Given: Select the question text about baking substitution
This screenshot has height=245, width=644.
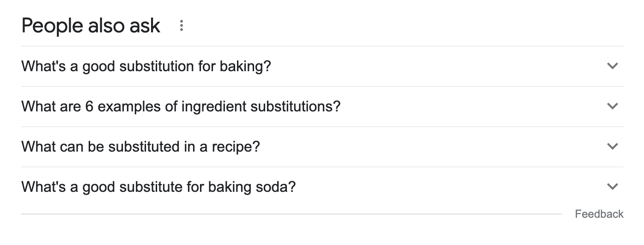Looking at the screenshot, I should [146, 67].
